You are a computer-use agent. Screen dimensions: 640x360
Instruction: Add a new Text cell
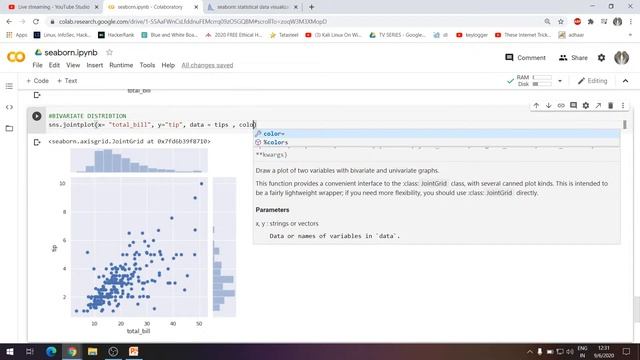(x=67, y=81)
